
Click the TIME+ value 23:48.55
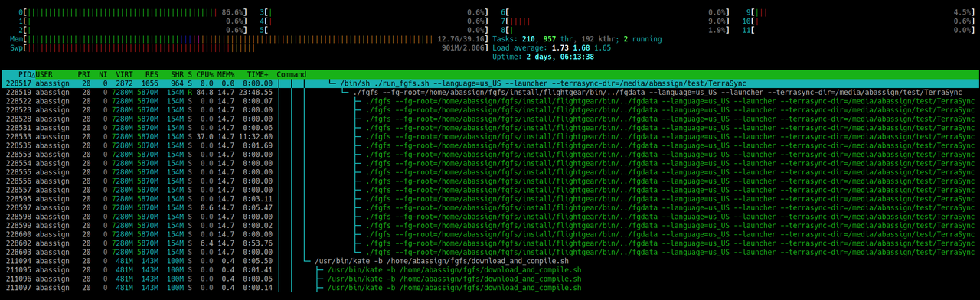click(x=255, y=92)
